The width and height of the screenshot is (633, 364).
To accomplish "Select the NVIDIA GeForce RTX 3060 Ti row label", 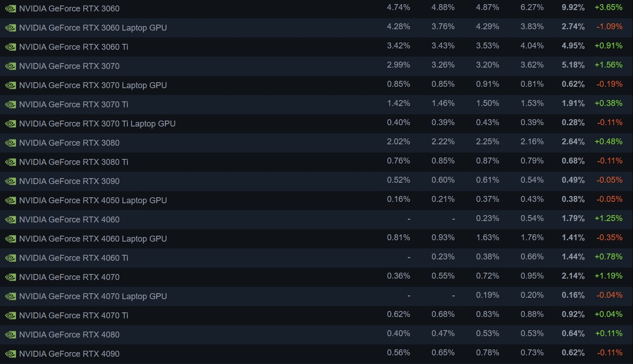I will [x=74, y=47].
